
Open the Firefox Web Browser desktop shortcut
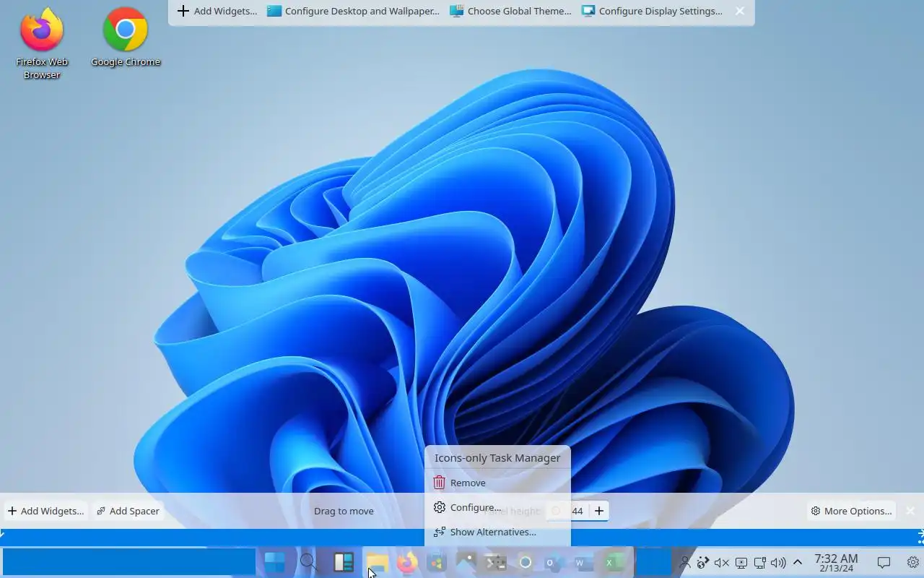click(42, 43)
